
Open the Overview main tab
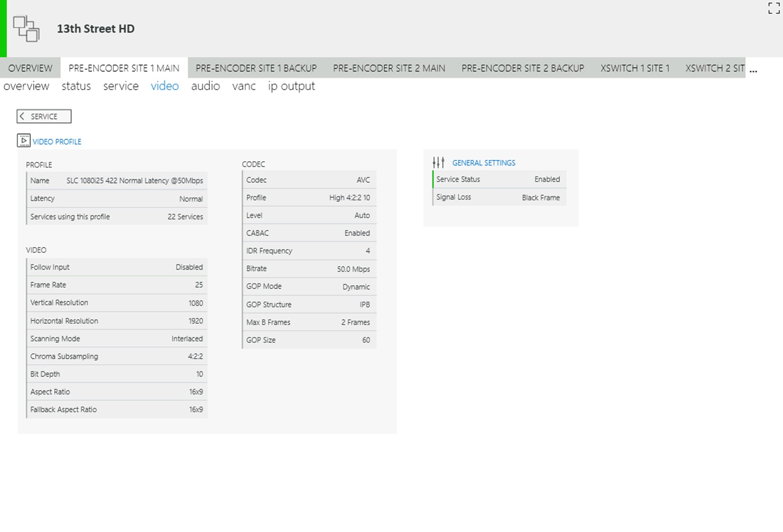[x=30, y=68]
